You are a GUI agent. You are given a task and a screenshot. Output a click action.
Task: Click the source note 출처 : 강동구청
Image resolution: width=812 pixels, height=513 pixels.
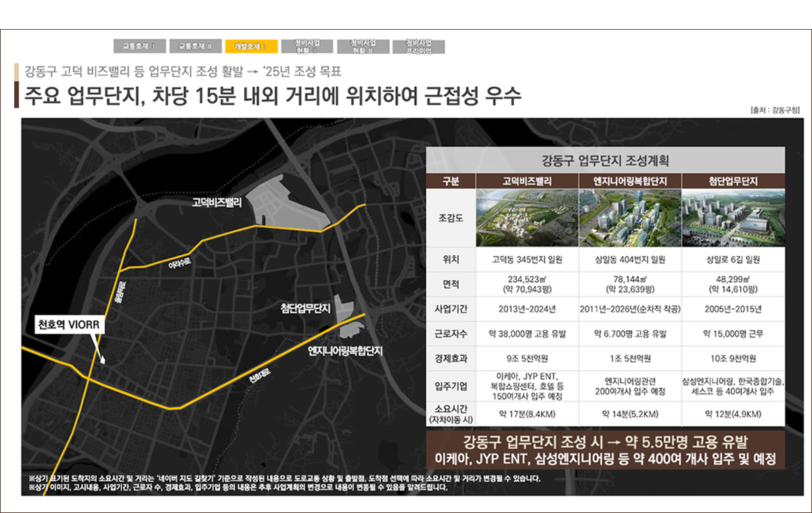[775, 110]
